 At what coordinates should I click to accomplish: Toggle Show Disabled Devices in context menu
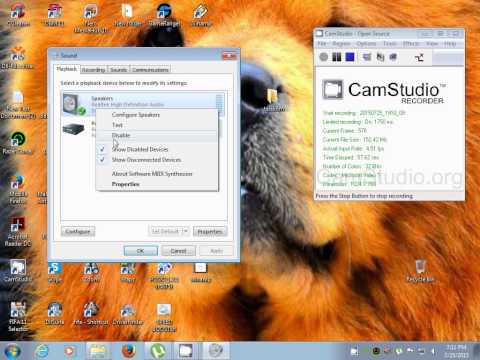[x=140, y=149]
